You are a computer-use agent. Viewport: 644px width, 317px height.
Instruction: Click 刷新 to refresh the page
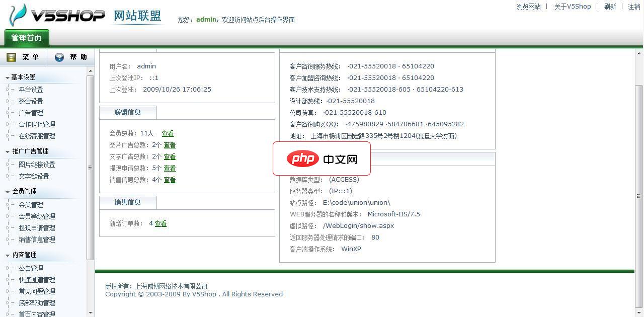[x=609, y=7]
